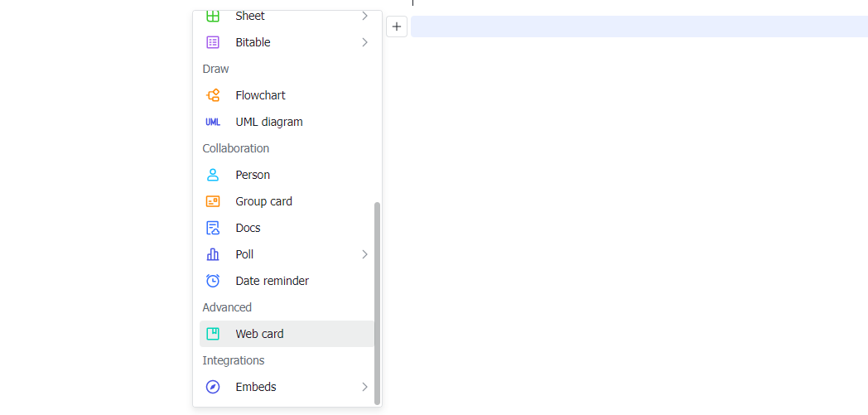This screenshot has width=868, height=415.
Task: Open the Embeds submenu chevron
Action: pyautogui.click(x=364, y=387)
